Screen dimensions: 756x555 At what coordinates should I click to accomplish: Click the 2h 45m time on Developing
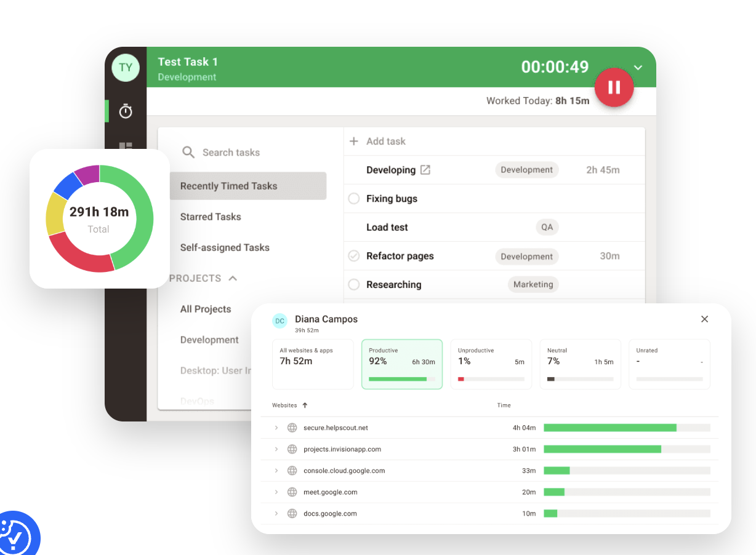(603, 170)
